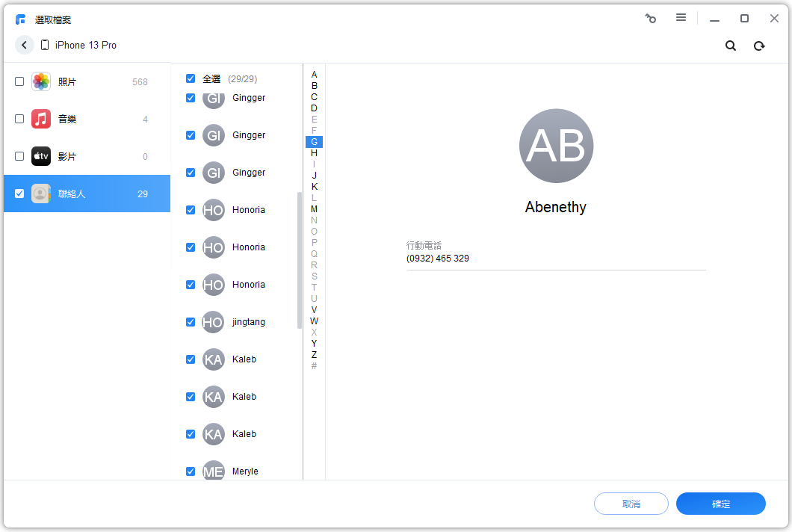
Task: Click the key icon in title bar
Action: point(651,19)
